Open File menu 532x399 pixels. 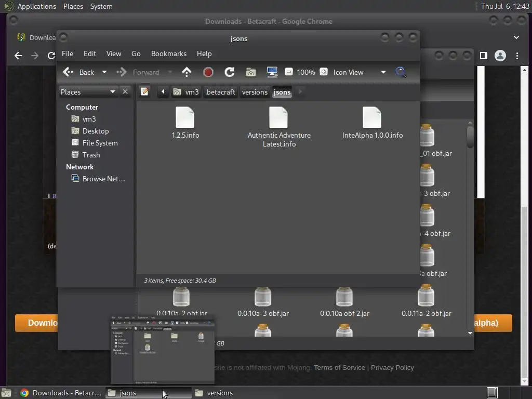pos(67,54)
